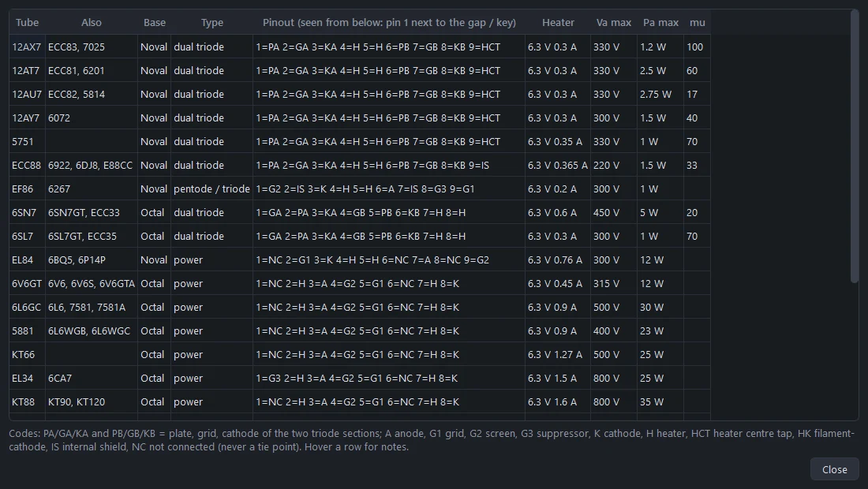
Task: Click the Heater column header
Action: 558,23
